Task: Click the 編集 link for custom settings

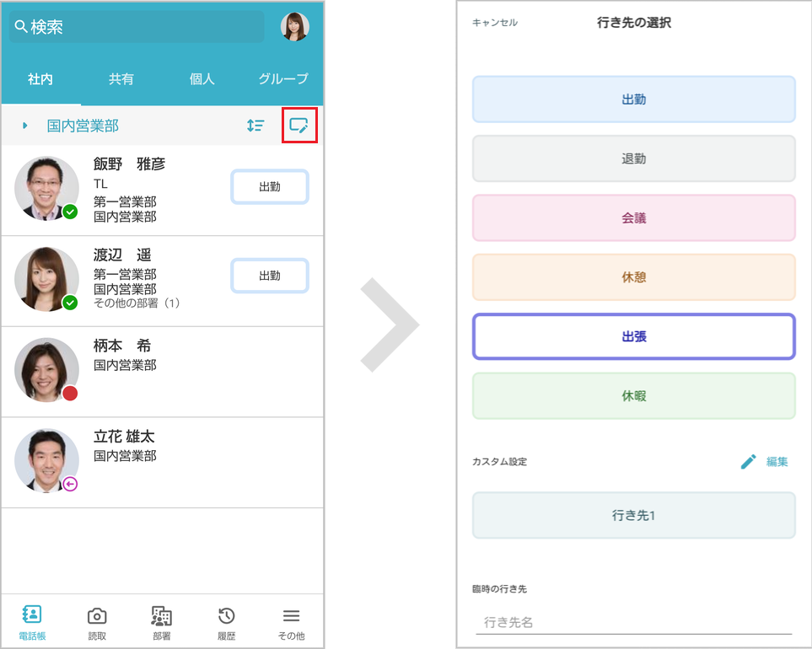Action: point(777,462)
